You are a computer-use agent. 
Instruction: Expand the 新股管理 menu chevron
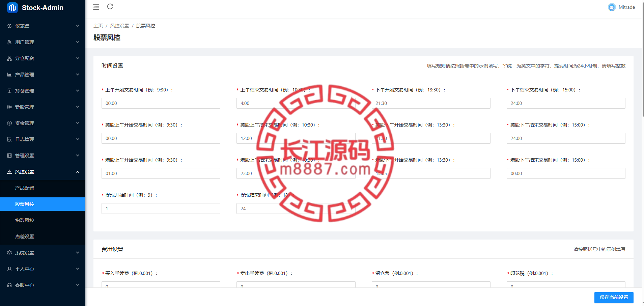click(78, 107)
